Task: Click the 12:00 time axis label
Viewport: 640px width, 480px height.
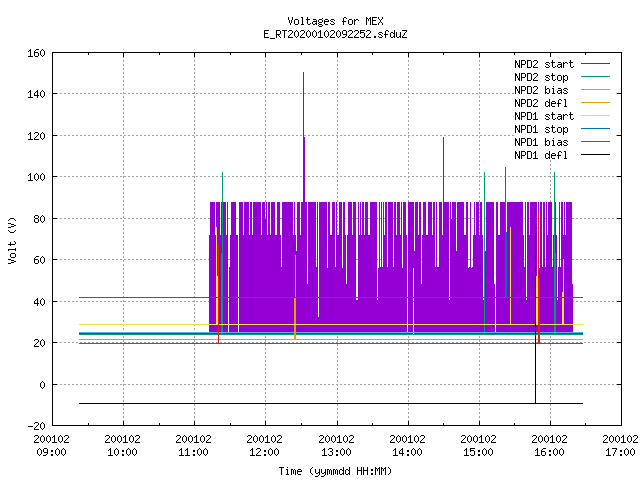Action: pyautogui.click(x=264, y=452)
